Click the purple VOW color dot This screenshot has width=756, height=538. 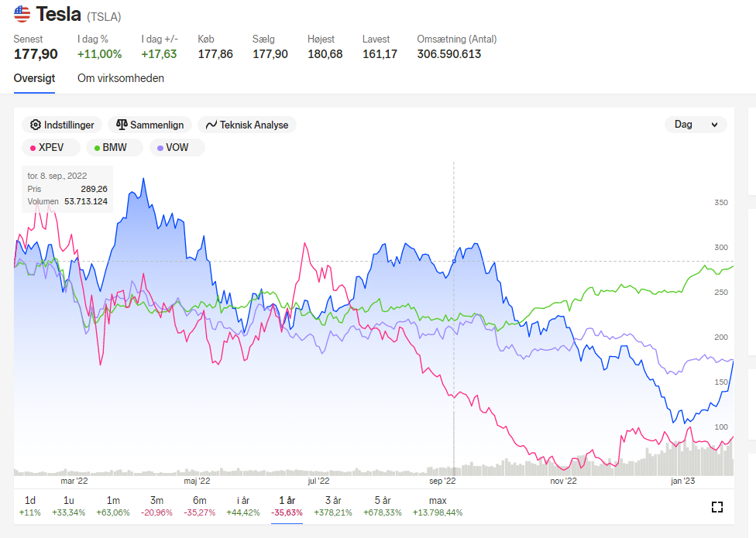[160, 148]
